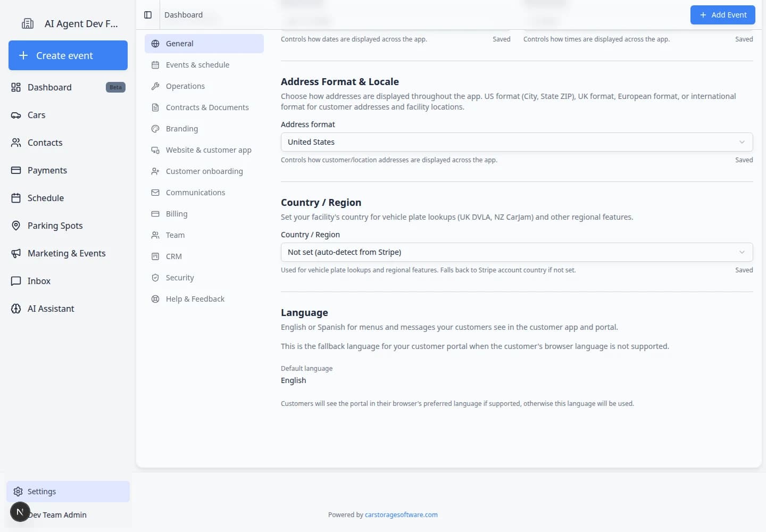Viewport: 766px width, 532px height.
Task: Click the Security shield icon
Action: tap(155, 278)
